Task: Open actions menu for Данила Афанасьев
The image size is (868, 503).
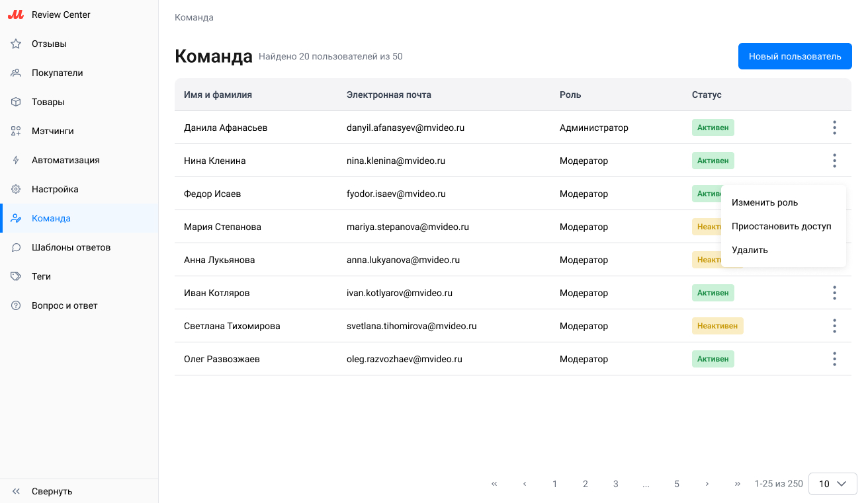Action: click(834, 128)
